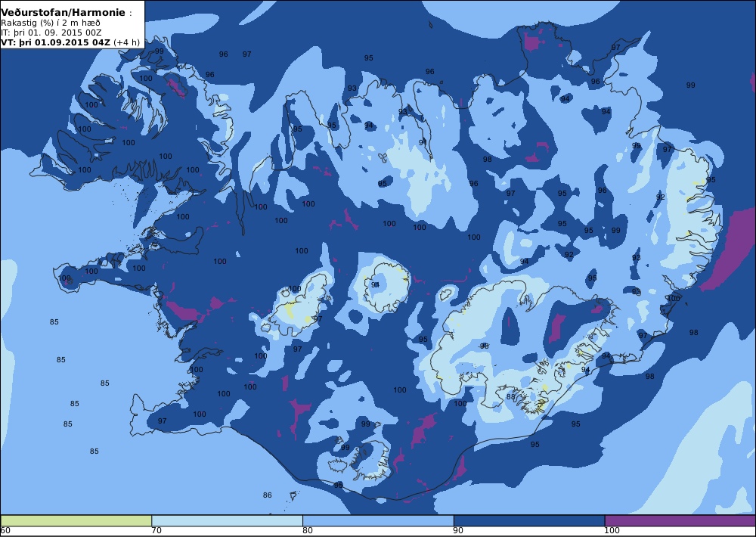Select the Veðurstofan/Harmonie title text
756x537 pixels.
point(63,13)
